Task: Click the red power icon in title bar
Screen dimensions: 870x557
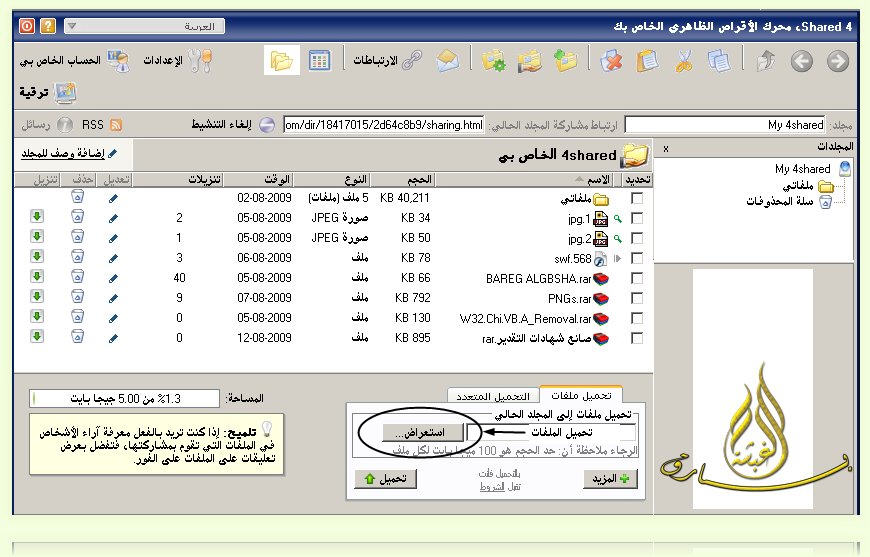Action: [x=27, y=26]
